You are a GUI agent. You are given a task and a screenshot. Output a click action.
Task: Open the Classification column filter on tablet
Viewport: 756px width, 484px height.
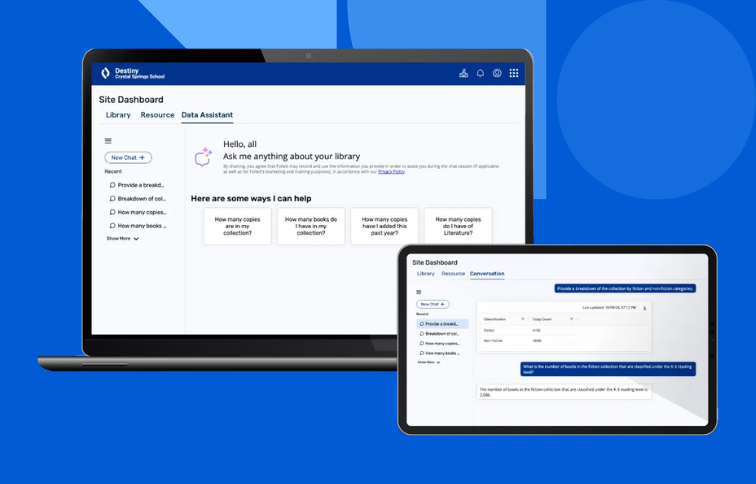[x=523, y=319]
